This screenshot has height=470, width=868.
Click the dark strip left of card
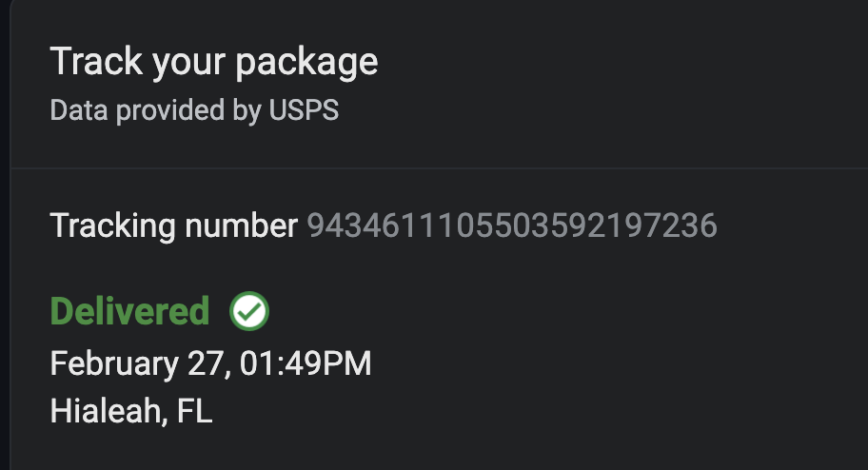[5, 235]
